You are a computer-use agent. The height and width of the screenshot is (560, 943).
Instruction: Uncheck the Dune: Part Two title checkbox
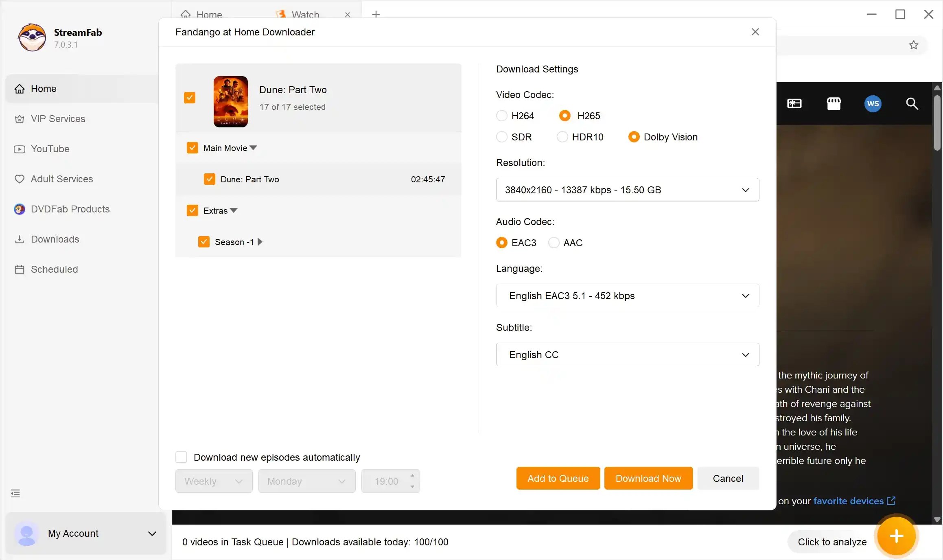click(190, 98)
